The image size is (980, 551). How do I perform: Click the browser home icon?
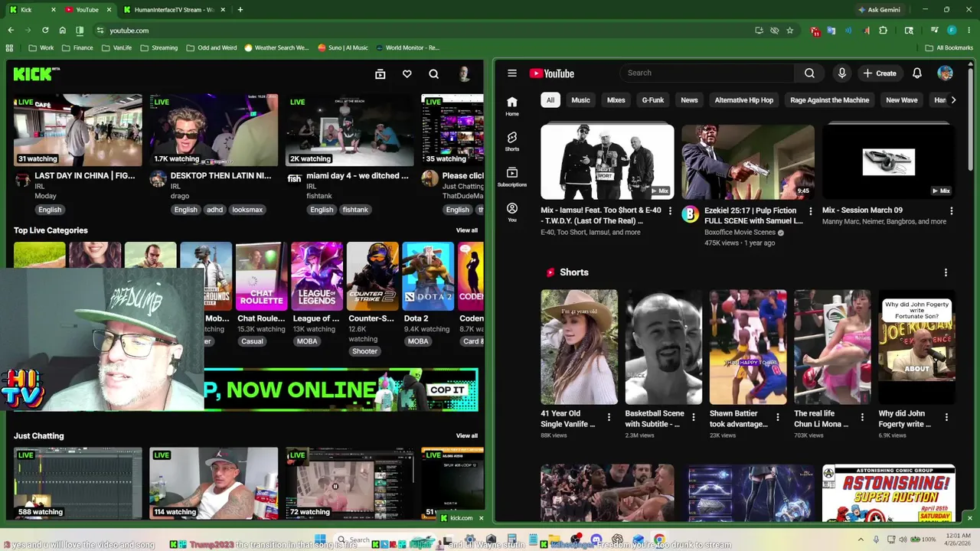[x=62, y=31]
